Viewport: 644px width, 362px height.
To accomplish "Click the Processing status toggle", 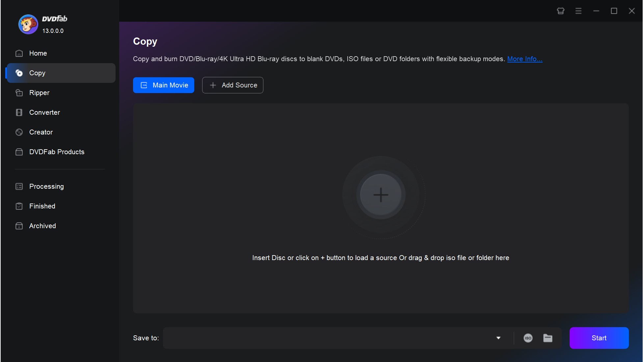I will point(46,186).
